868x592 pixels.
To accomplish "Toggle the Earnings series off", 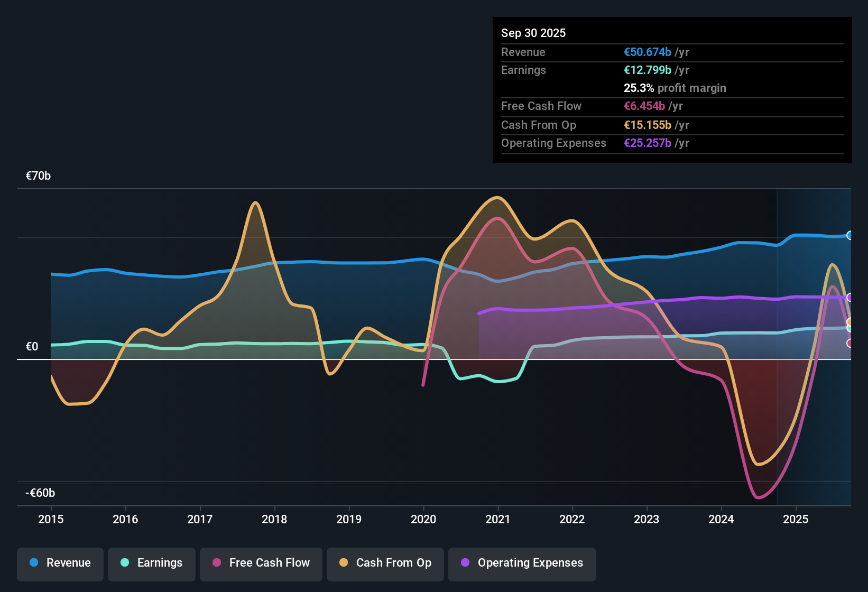I will (151, 563).
